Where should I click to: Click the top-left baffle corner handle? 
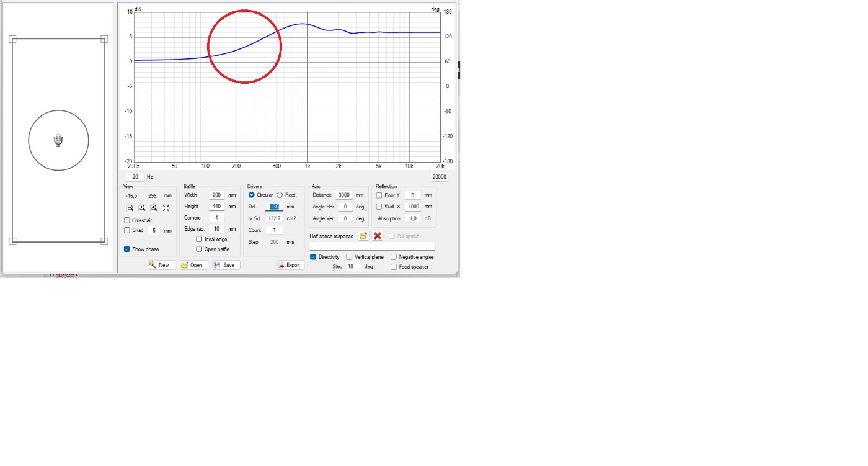[12, 39]
